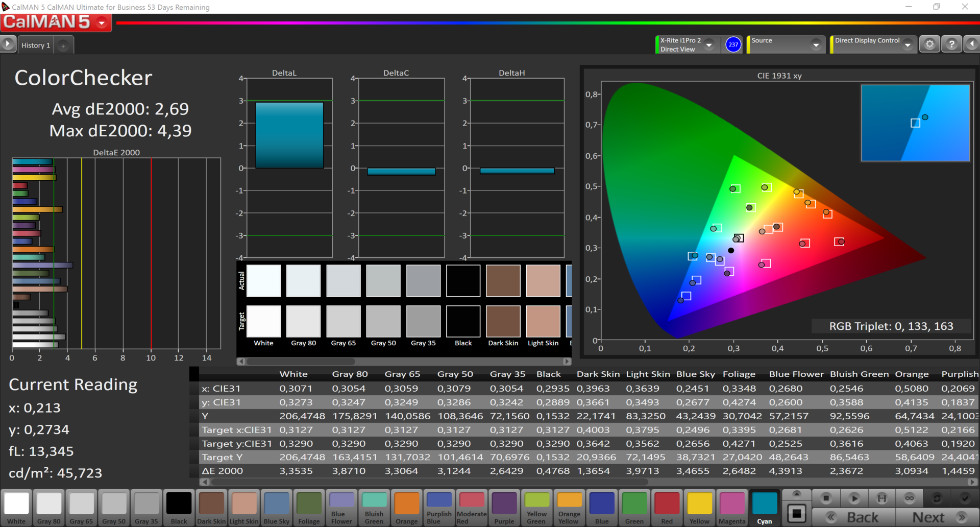Click the blue 237 meter indicator
Image resolution: width=980 pixels, height=527 pixels.
(x=733, y=44)
